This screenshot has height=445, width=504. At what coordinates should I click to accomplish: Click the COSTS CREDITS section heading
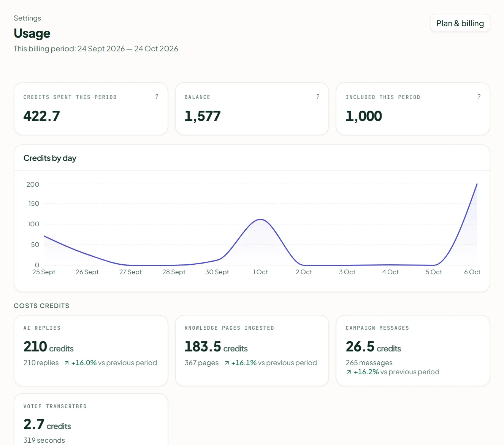[x=41, y=306]
